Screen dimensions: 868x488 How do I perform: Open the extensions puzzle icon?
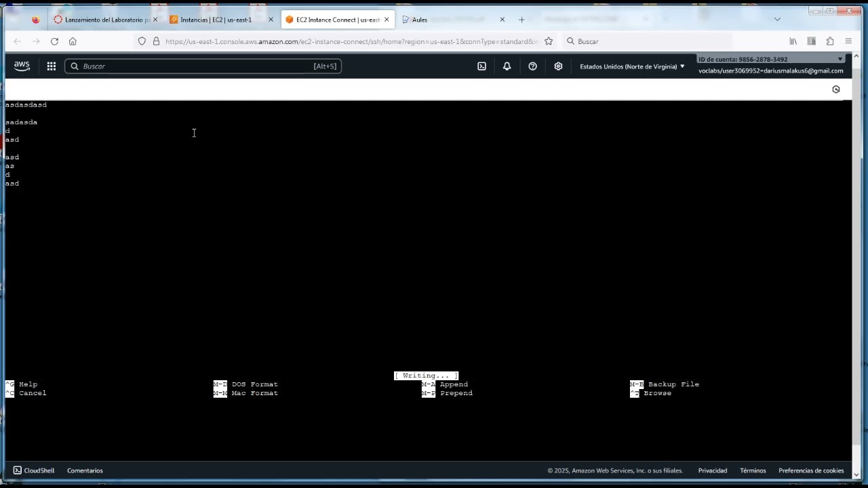830,41
